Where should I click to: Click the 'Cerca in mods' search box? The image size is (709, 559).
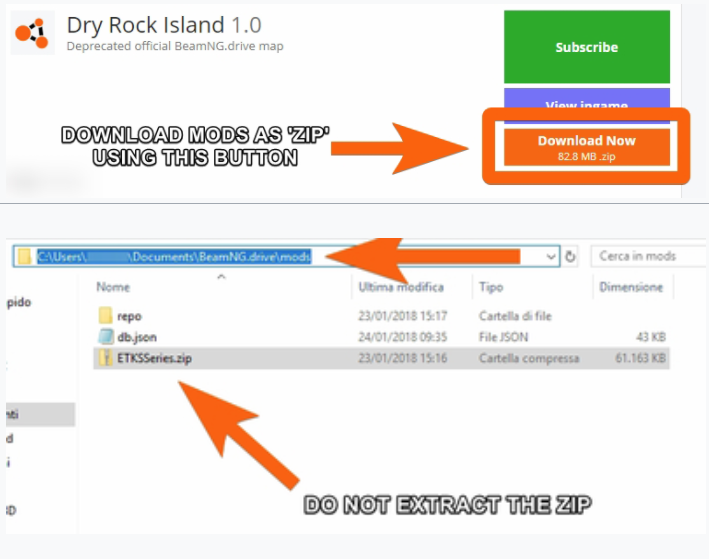click(648, 256)
